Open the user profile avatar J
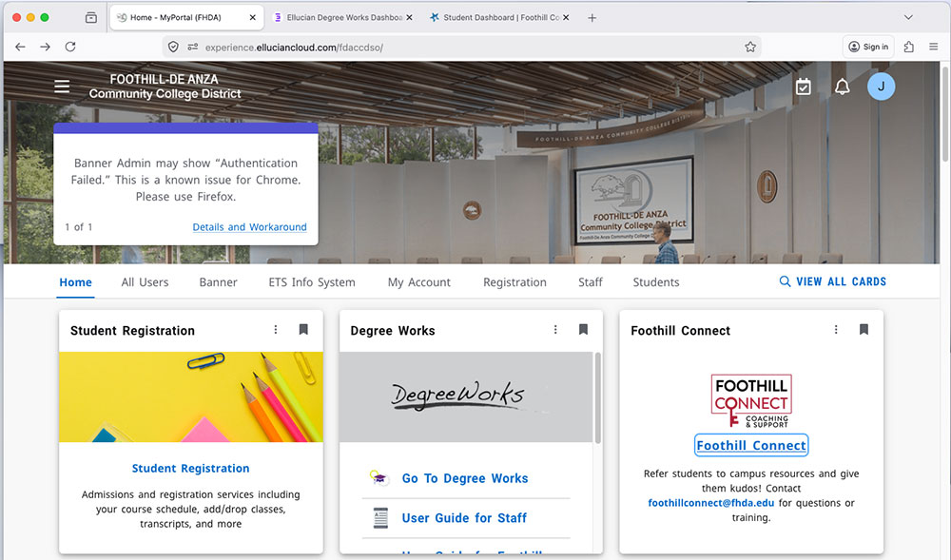Screen dimensions: 951x560 point(881,87)
